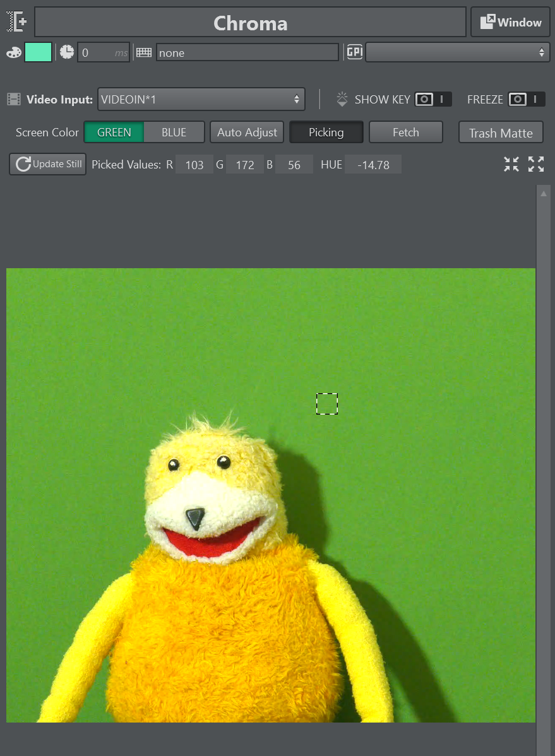Click the clock delay icon
Image resolution: width=555 pixels, height=756 pixels.
click(x=67, y=52)
